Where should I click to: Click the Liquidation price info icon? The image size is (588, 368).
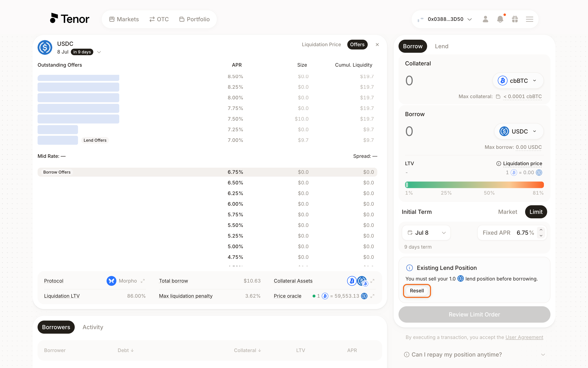[499, 164]
